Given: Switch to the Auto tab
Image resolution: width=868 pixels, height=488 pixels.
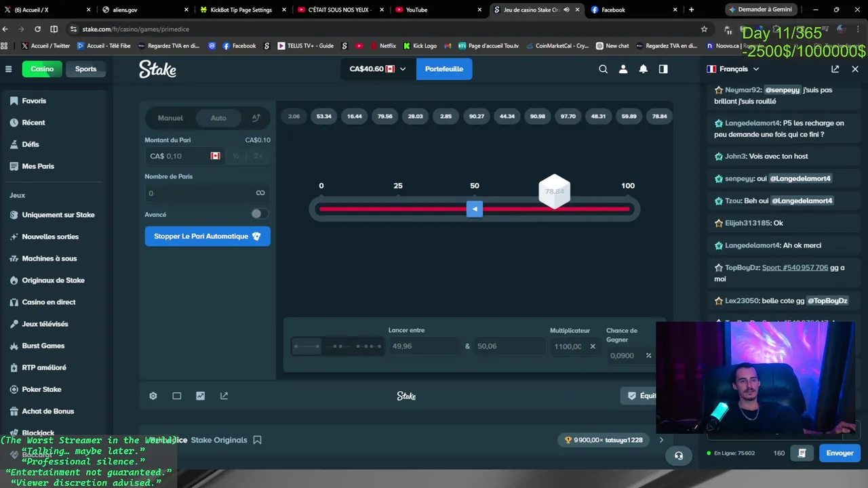Looking at the screenshot, I should (218, 118).
